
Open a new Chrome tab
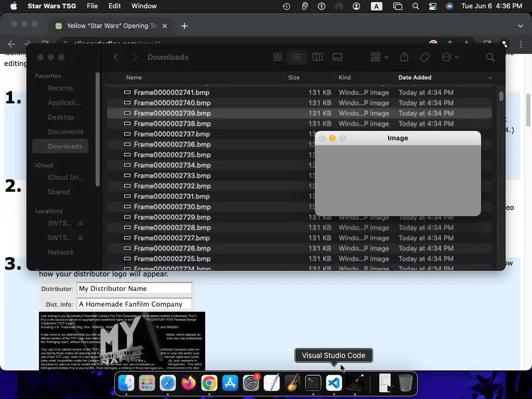click(184, 26)
